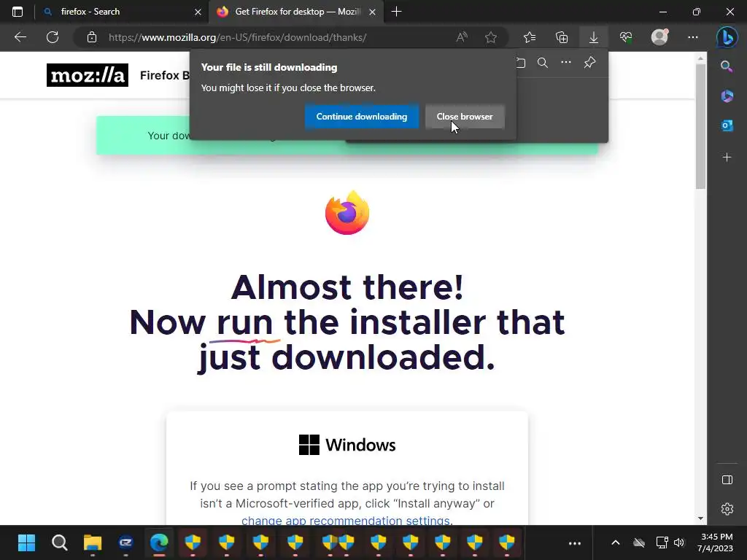The image size is (747, 560).
Task: Click the Mozilla logo
Action: tap(88, 75)
